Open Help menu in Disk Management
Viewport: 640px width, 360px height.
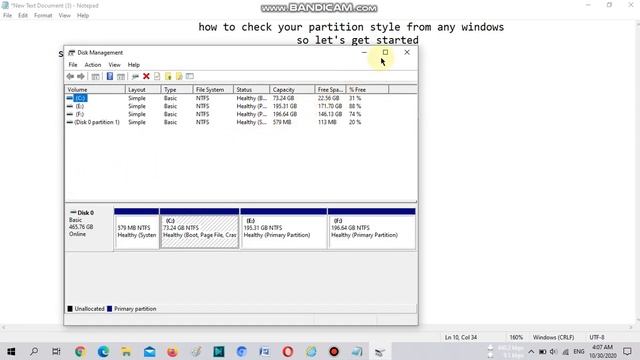[x=133, y=65]
